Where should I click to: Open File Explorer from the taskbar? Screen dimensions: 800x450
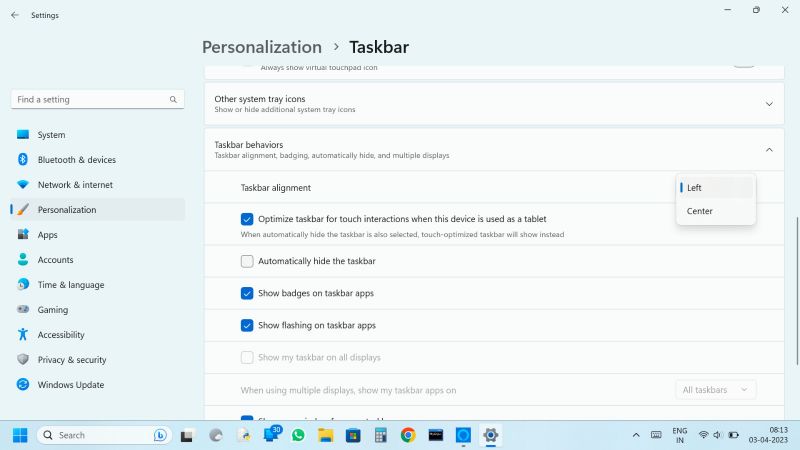tap(326, 435)
